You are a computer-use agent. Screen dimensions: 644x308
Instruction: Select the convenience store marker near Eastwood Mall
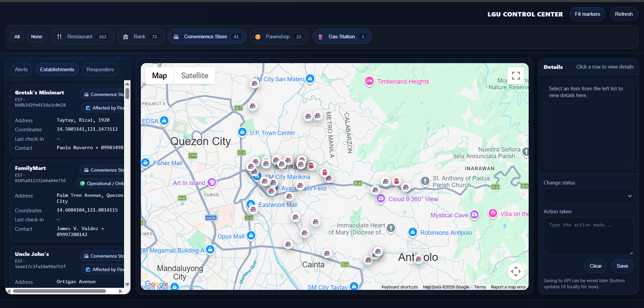tap(253, 209)
